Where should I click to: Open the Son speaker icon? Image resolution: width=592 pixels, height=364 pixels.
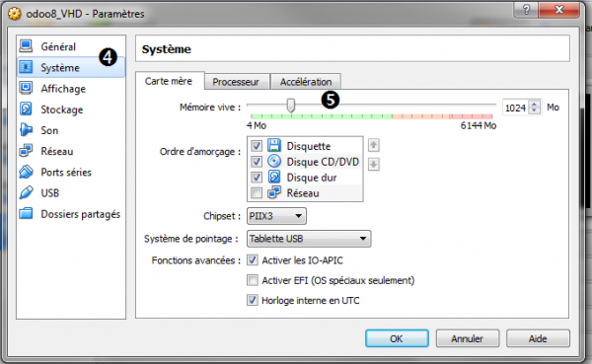click(x=26, y=130)
